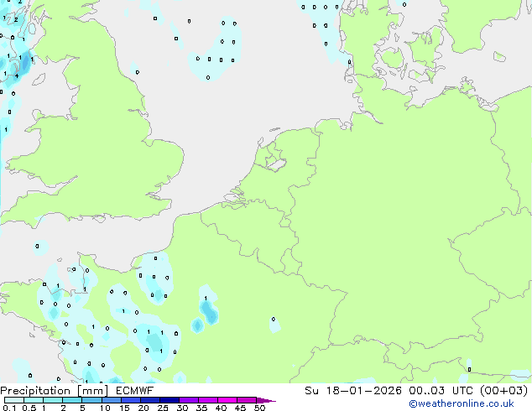The image size is (532, 411).
Task: Pick the 15–20 mm blue swatch
Action: [131, 400]
